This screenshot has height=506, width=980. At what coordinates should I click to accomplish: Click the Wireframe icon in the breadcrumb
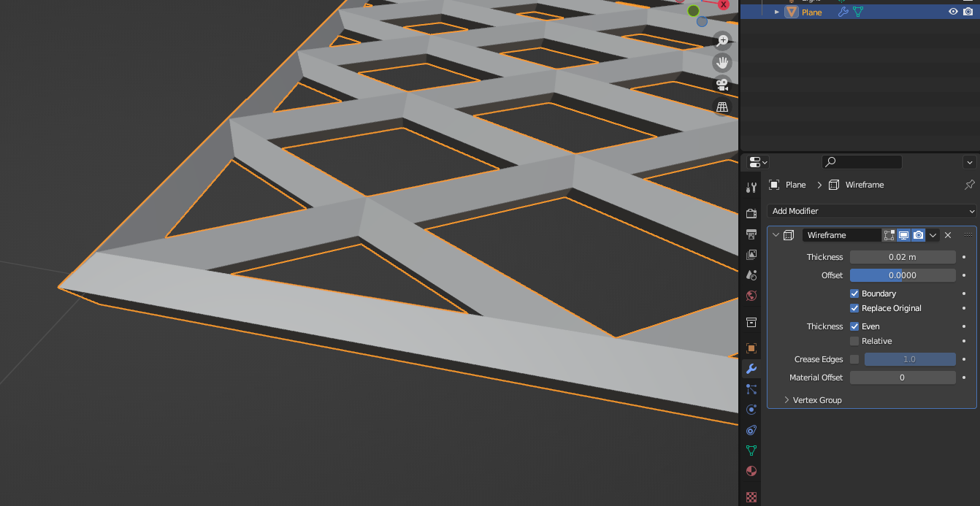tap(834, 185)
